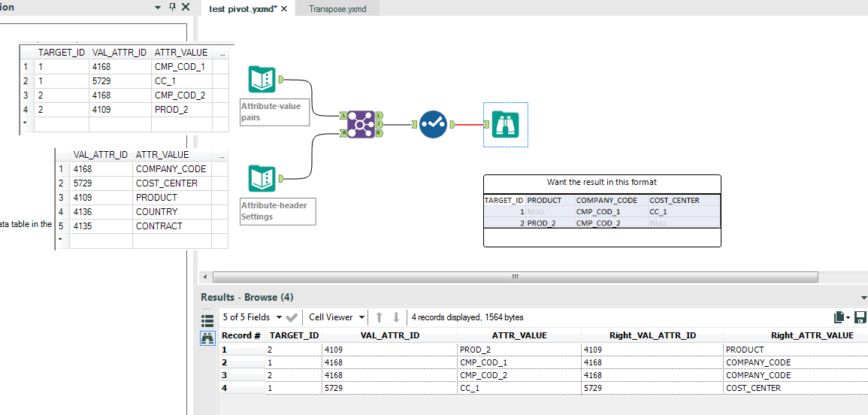Click the empty new-row cell under CONTRACT
The width and height of the screenshot is (868, 415).
pyautogui.click(x=172, y=241)
